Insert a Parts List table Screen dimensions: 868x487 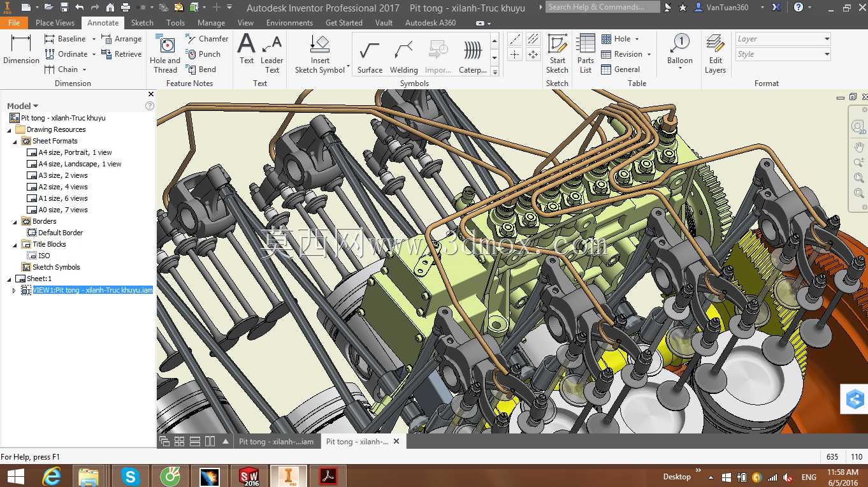pyautogui.click(x=586, y=54)
